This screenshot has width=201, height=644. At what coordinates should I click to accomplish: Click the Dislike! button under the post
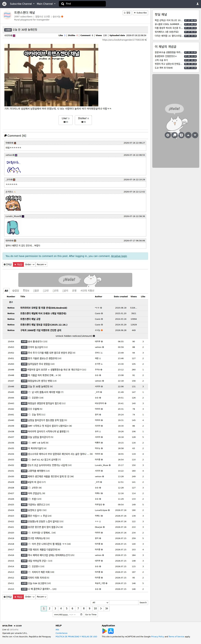[83, 120]
